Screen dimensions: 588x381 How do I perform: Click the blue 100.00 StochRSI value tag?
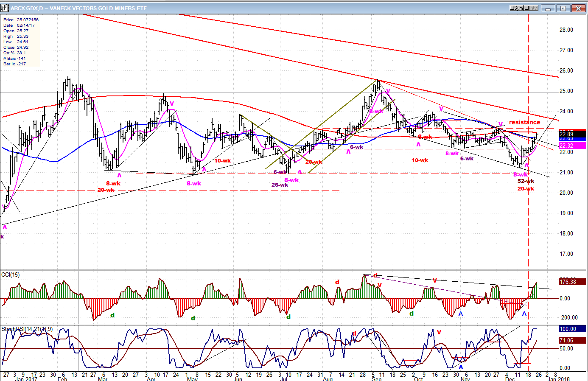[x=572, y=329]
